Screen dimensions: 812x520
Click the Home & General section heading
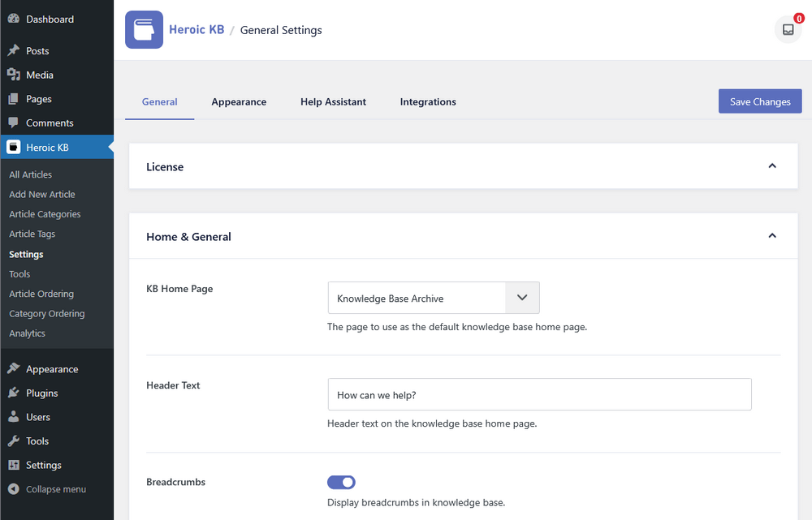(x=188, y=236)
